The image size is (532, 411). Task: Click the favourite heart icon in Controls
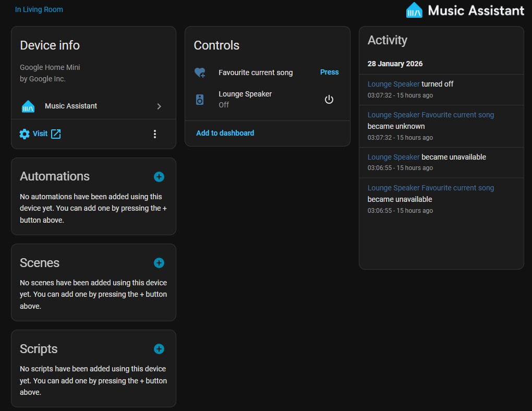pos(200,72)
